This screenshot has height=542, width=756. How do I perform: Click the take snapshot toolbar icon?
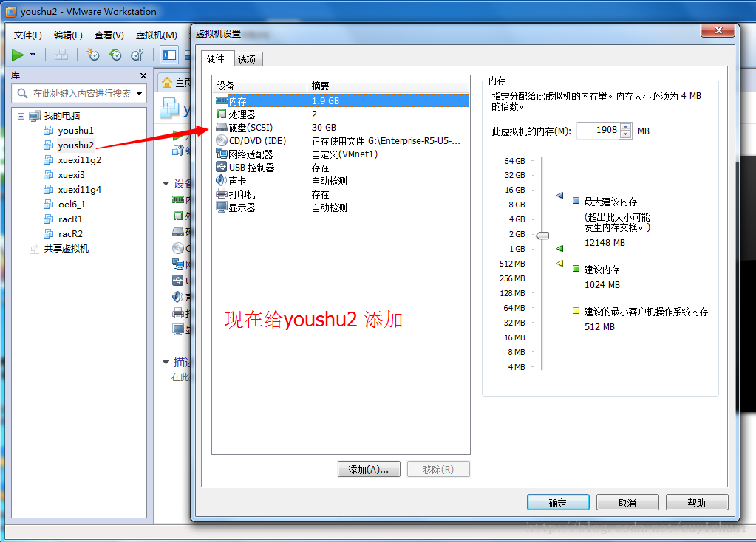(x=92, y=55)
